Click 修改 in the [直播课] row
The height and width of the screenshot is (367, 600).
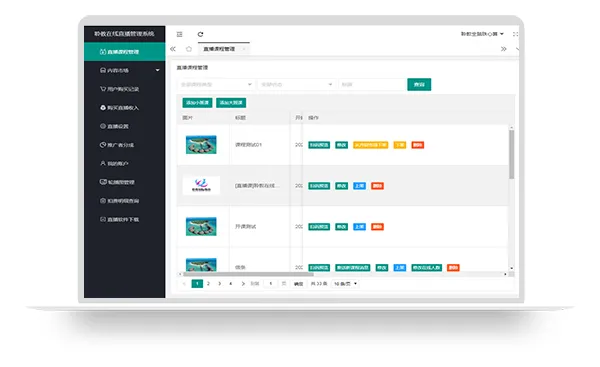342,186
